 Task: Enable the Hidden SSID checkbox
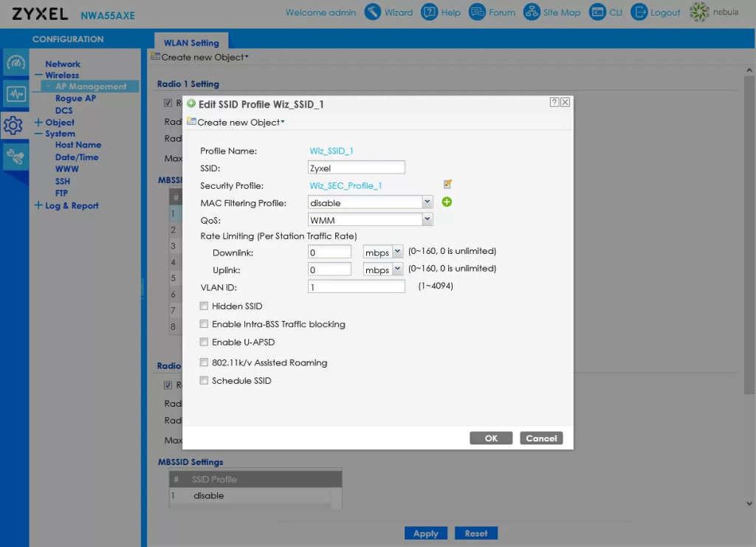coord(204,306)
